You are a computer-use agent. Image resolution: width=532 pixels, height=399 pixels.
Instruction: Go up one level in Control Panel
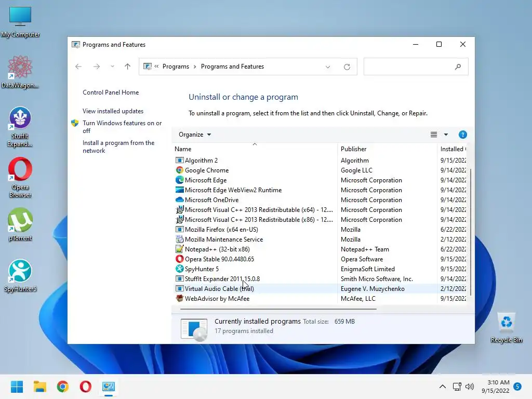pos(128,66)
